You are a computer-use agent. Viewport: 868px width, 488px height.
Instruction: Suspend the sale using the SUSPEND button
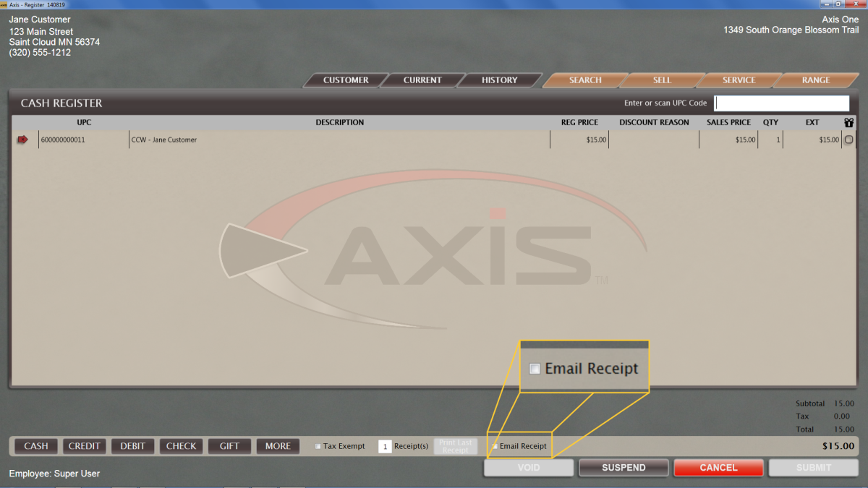click(624, 468)
